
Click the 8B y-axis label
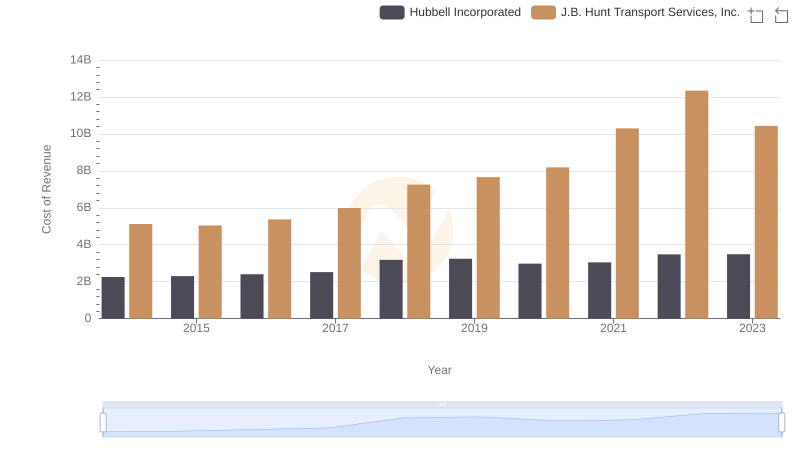click(84, 170)
